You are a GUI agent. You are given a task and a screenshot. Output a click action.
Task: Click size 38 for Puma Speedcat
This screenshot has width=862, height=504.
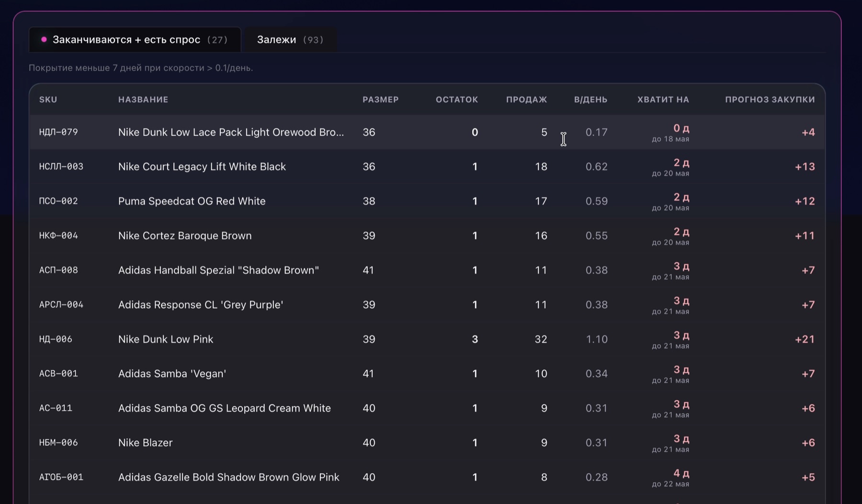click(369, 201)
